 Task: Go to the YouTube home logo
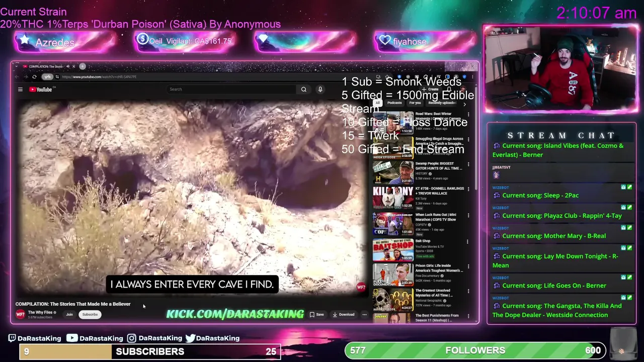pos(41,89)
